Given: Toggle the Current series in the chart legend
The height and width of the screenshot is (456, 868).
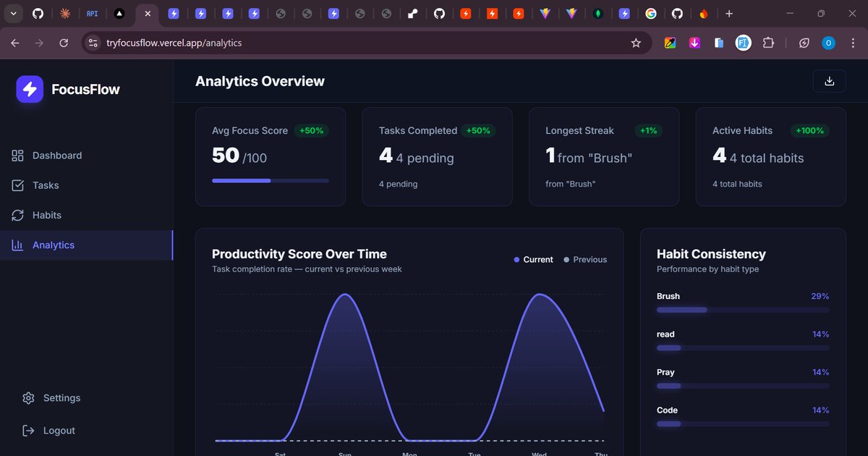Looking at the screenshot, I should tap(533, 259).
